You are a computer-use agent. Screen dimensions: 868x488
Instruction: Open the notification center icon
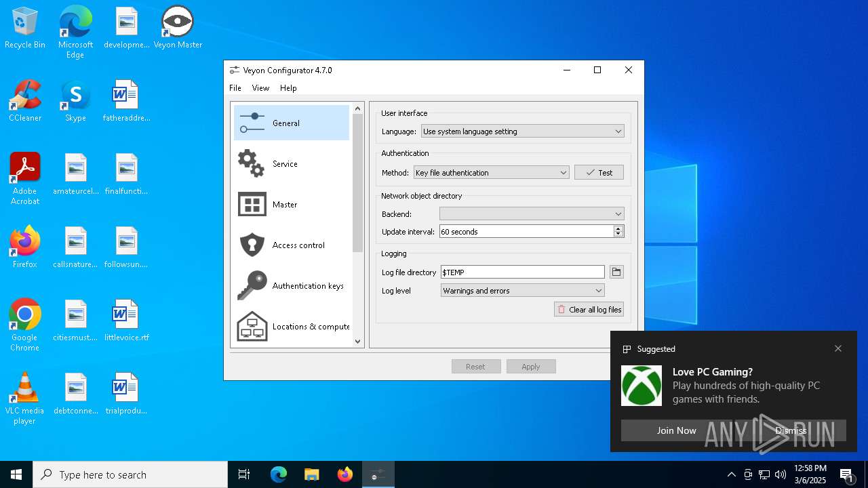click(846, 474)
